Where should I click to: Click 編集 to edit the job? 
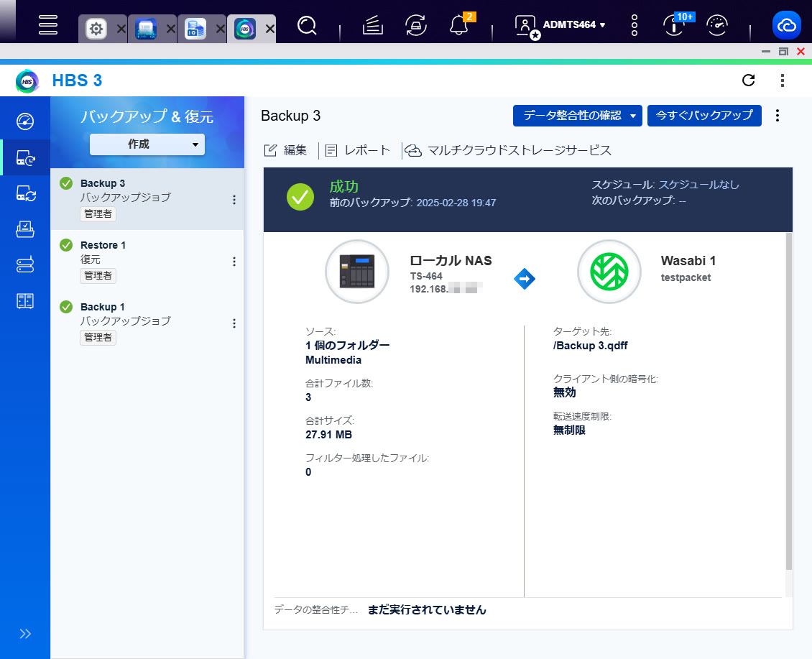[x=285, y=150]
